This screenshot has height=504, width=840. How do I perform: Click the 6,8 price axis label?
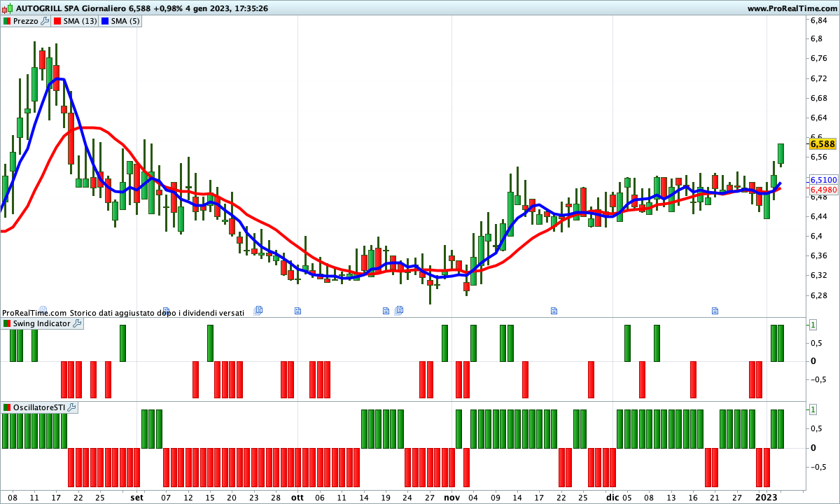tap(816, 39)
